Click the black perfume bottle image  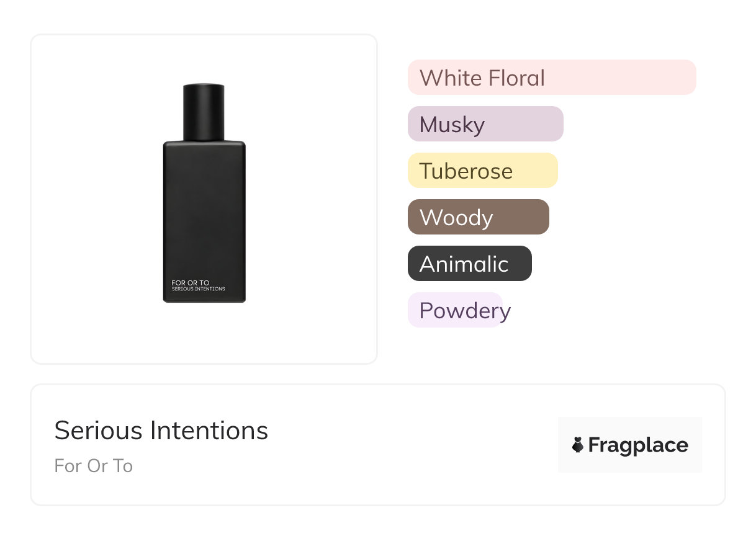coord(204,193)
